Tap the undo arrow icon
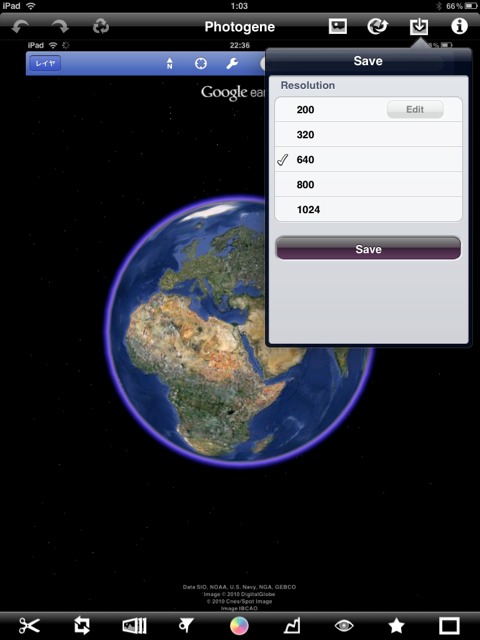The width and height of the screenshot is (480, 640). point(20,27)
